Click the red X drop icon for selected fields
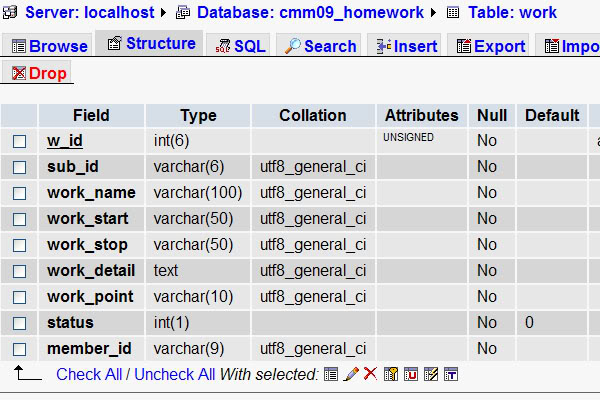 (x=370, y=373)
